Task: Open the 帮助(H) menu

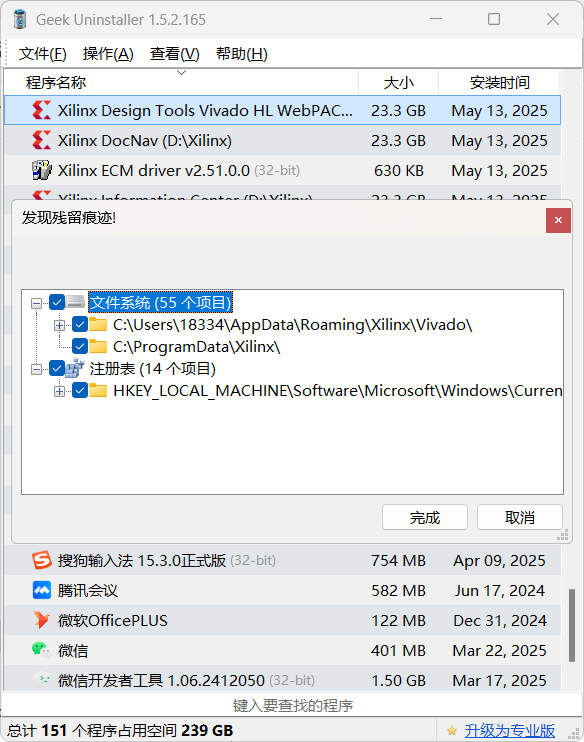Action: pyautogui.click(x=242, y=54)
